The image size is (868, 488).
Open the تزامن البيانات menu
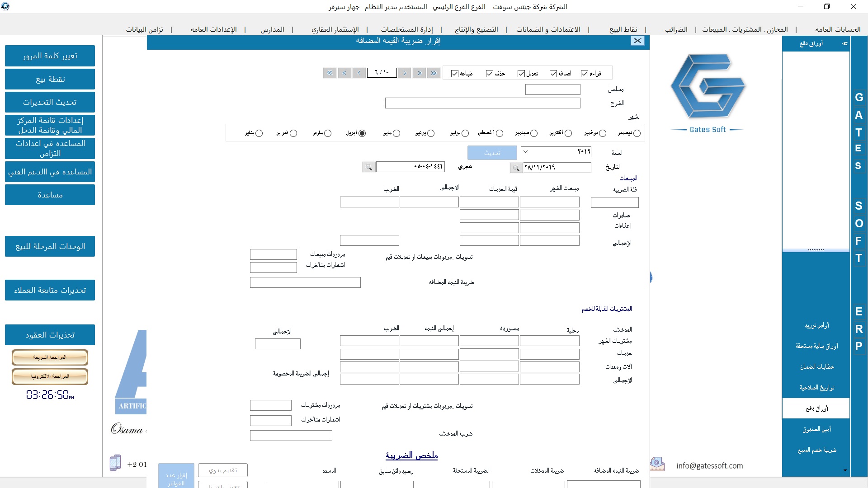tap(145, 29)
